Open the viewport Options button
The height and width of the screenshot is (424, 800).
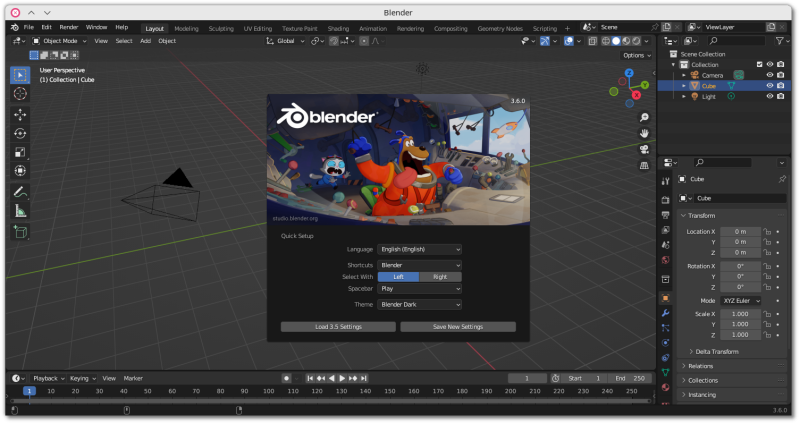pos(636,56)
